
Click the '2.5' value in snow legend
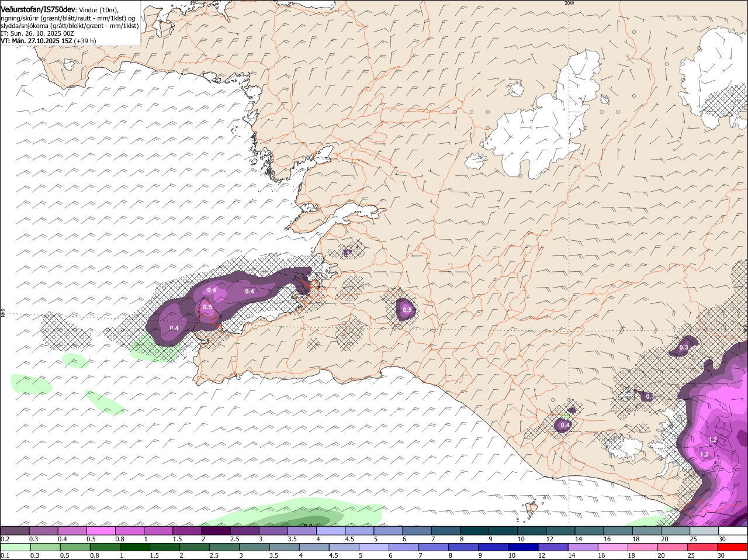(234, 539)
